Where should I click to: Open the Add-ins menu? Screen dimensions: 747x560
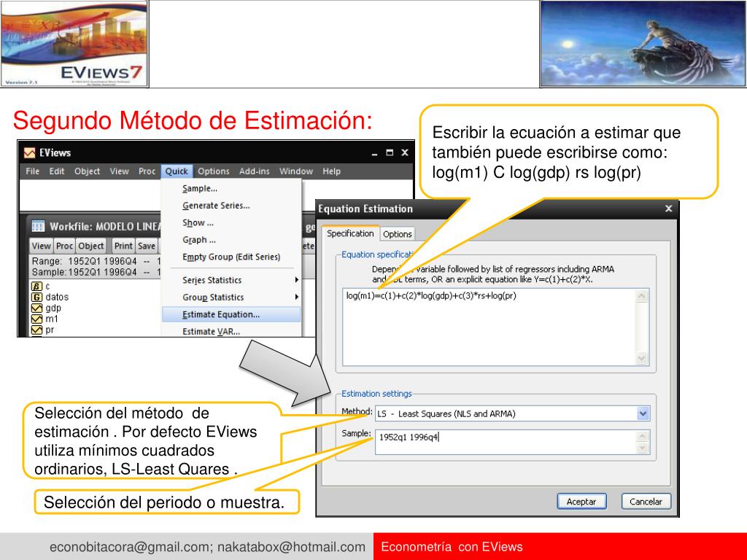point(255,171)
